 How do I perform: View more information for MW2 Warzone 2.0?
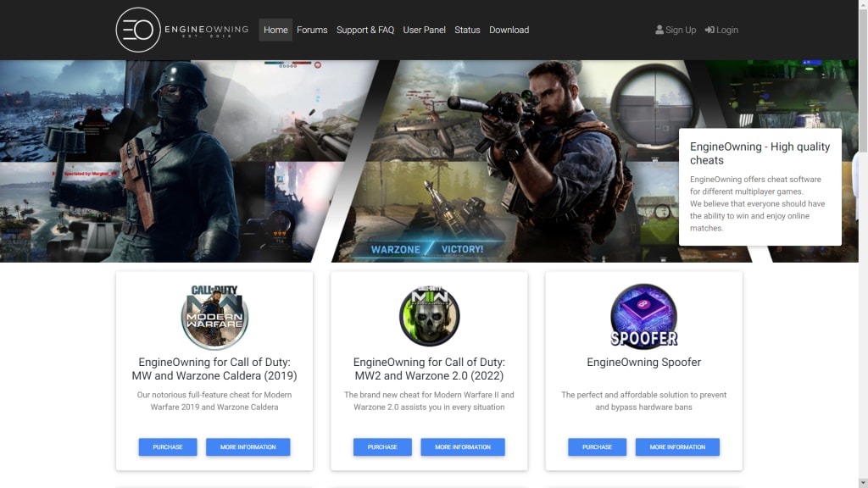pos(463,447)
